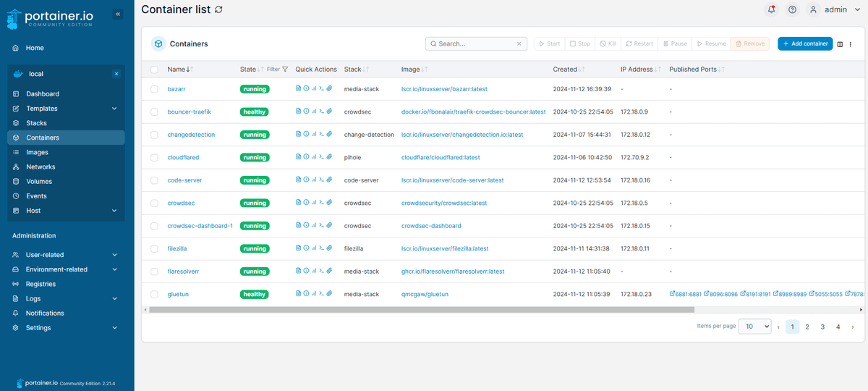Expand the Templates sidebar section
Viewport: 868px width, 391px height.
114,109
